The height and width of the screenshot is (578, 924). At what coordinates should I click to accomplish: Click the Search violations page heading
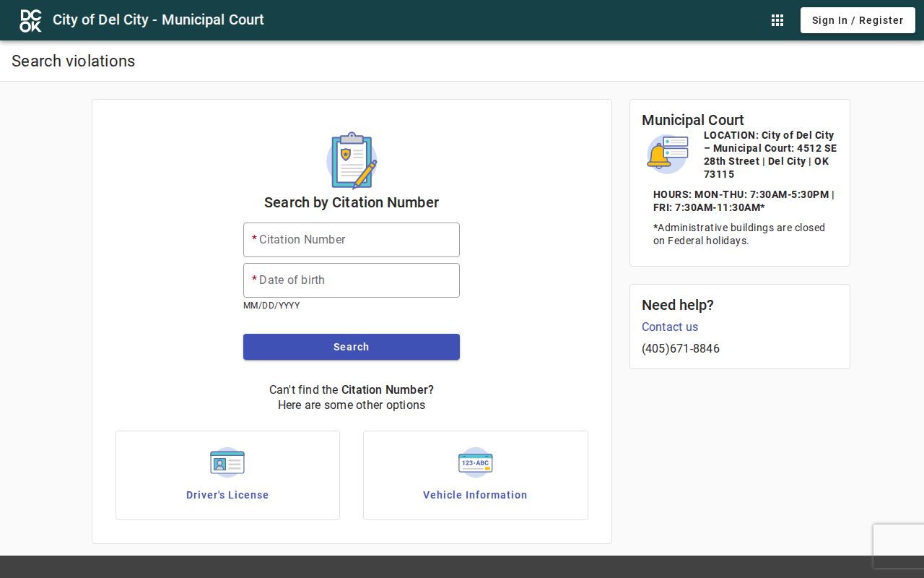click(x=73, y=61)
